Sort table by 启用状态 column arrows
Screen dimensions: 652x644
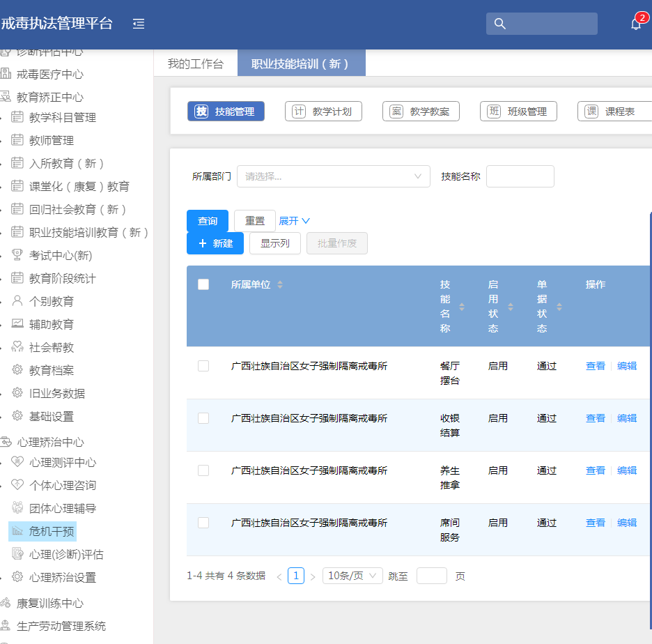pos(511,307)
